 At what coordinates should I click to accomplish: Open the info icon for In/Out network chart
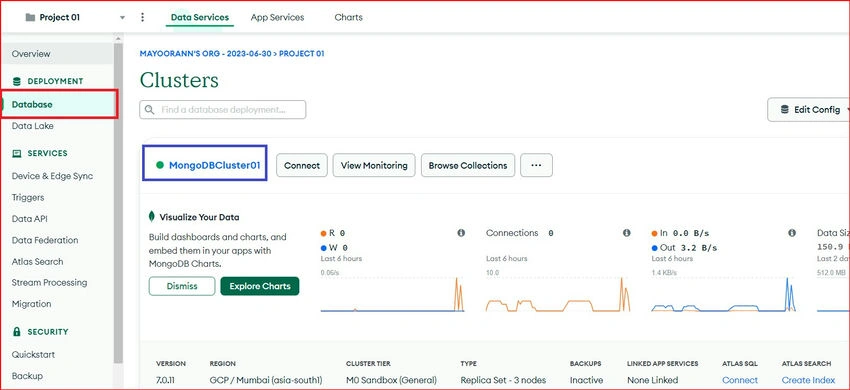pyautogui.click(x=792, y=233)
